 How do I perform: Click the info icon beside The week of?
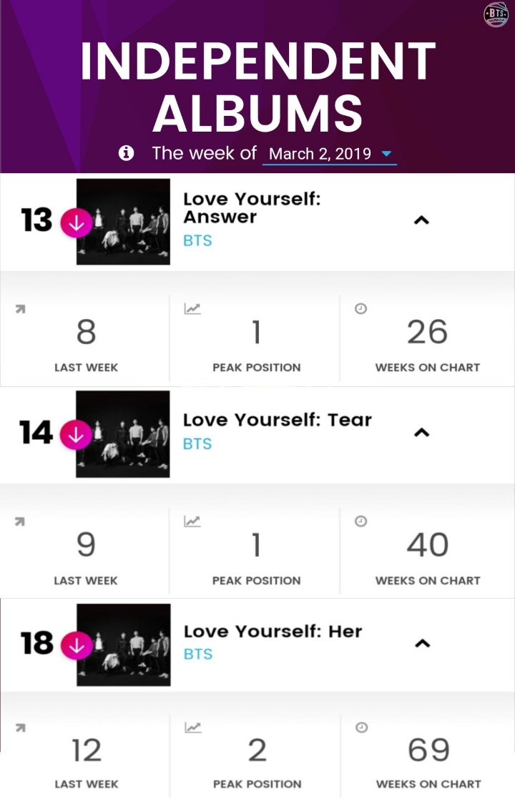[x=126, y=153]
